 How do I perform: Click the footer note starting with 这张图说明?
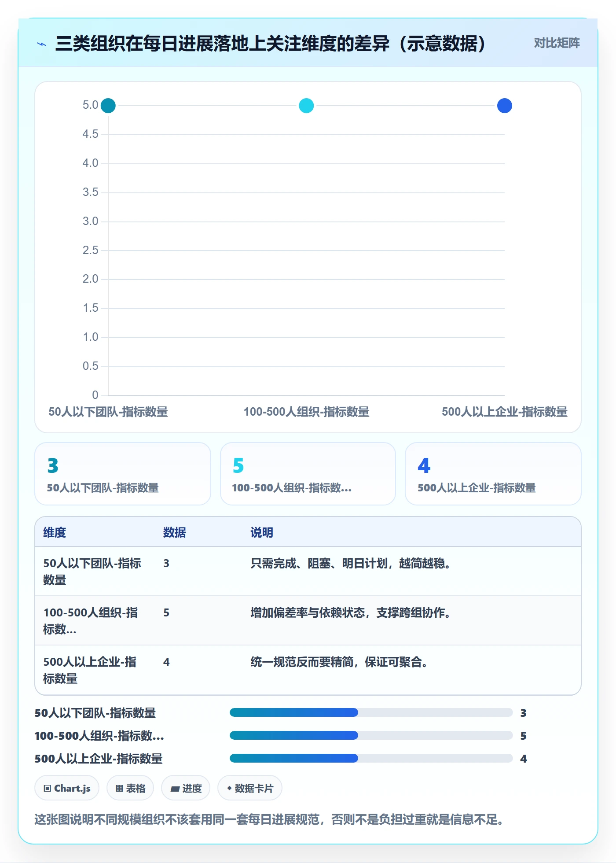(269, 820)
